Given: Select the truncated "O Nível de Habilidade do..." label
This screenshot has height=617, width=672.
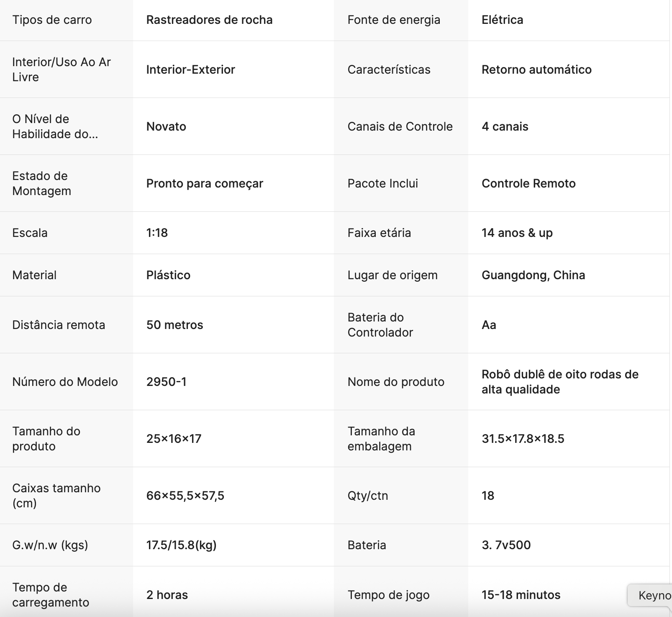Looking at the screenshot, I should click(x=55, y=126).
